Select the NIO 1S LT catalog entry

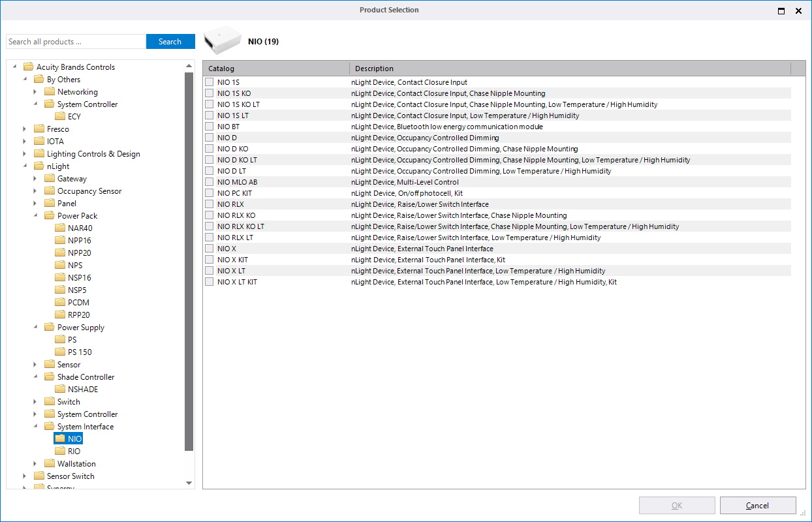click(233, 115)
